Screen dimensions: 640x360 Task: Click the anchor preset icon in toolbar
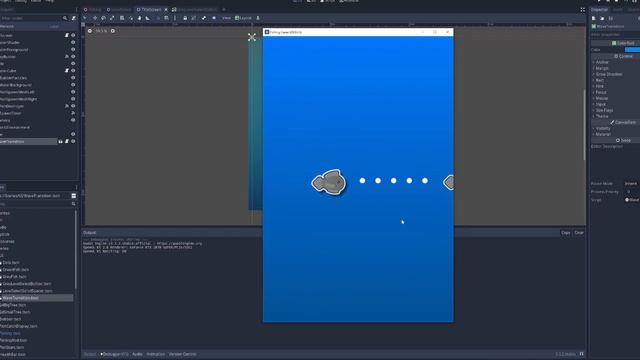[258, 18]
